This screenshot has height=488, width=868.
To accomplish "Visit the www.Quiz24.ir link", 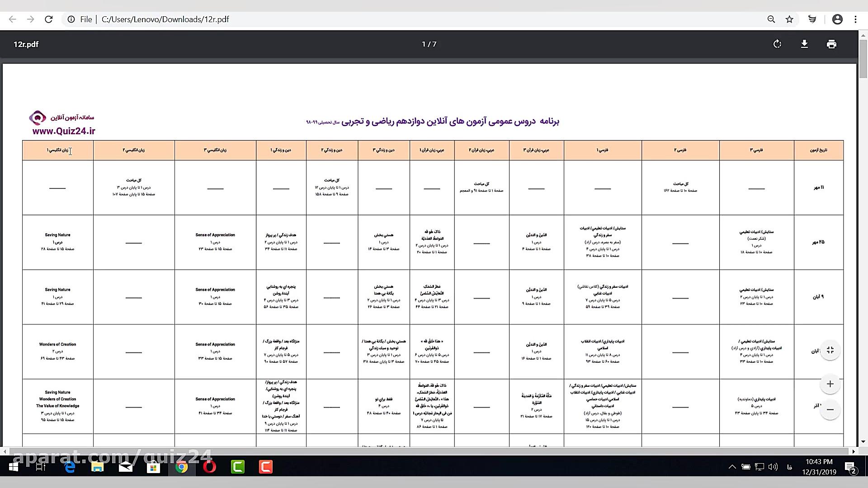I will pos(64,131).
